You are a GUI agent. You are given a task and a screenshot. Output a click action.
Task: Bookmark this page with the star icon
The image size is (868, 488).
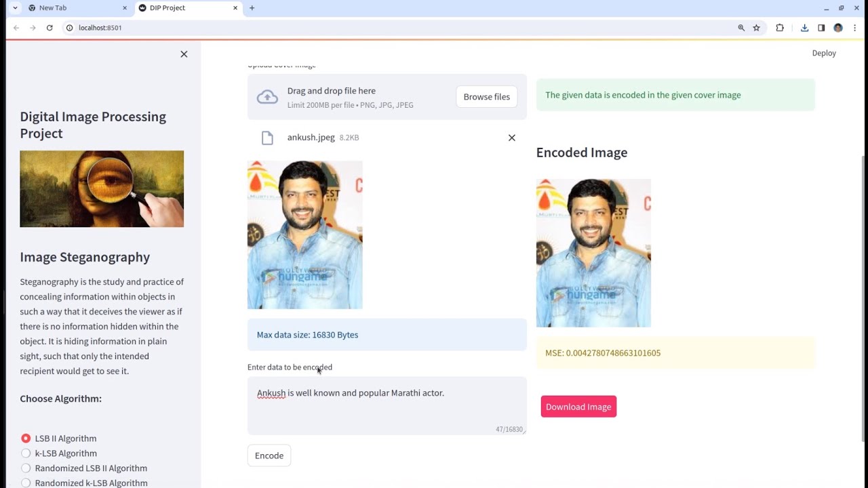point(757,28)
